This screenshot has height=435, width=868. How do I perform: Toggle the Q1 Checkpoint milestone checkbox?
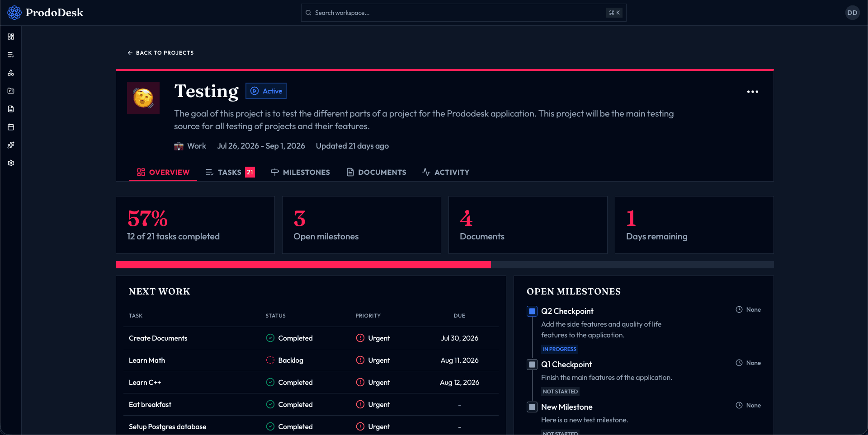tap(532, 365)
